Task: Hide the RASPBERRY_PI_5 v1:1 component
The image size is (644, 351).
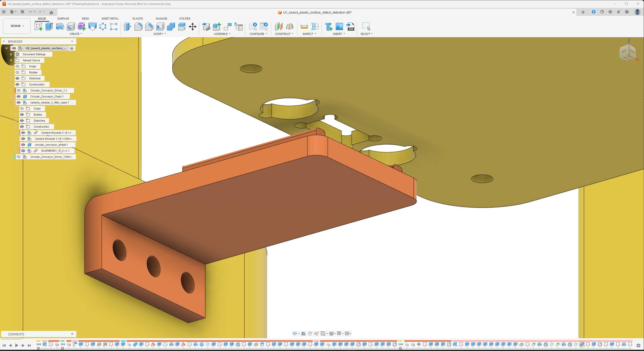Action: click(x=23, y=151)
